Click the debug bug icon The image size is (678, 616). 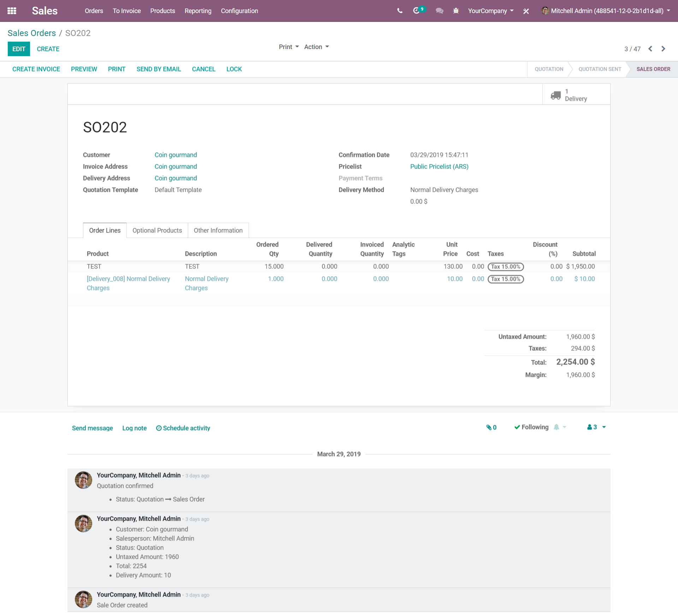point(456,11)
